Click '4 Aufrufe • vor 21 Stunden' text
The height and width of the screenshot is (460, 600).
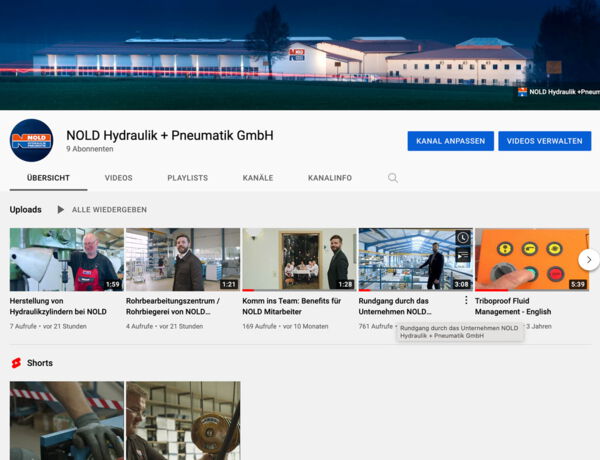pos(165,326)
